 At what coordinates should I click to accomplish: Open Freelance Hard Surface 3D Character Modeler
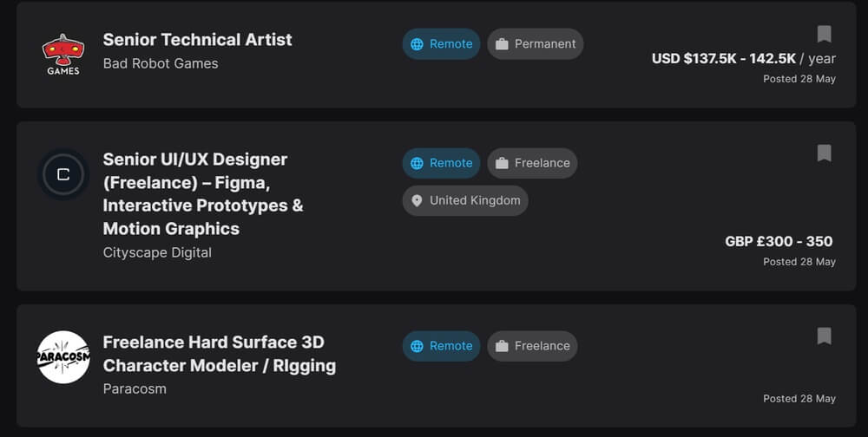(220, 354)
